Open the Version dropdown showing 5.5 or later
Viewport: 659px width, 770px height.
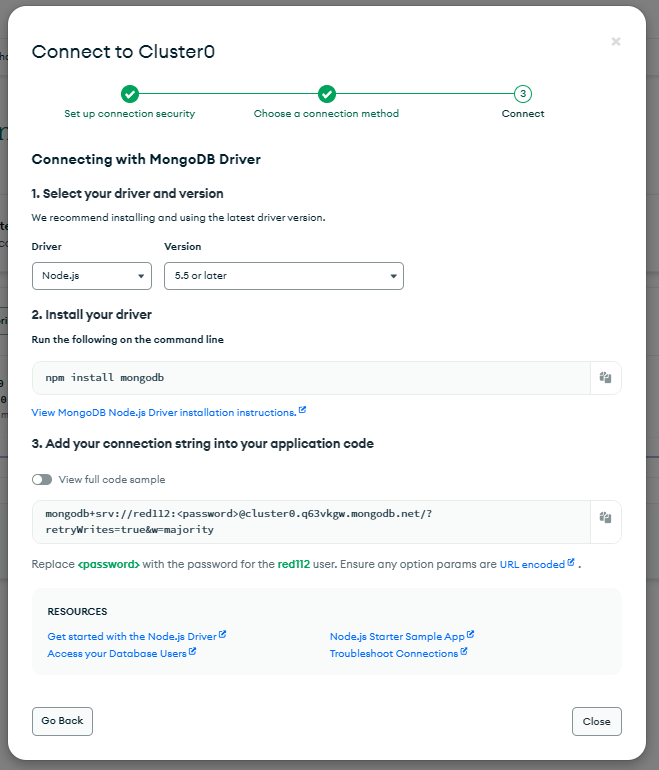[x=284, y=276]
